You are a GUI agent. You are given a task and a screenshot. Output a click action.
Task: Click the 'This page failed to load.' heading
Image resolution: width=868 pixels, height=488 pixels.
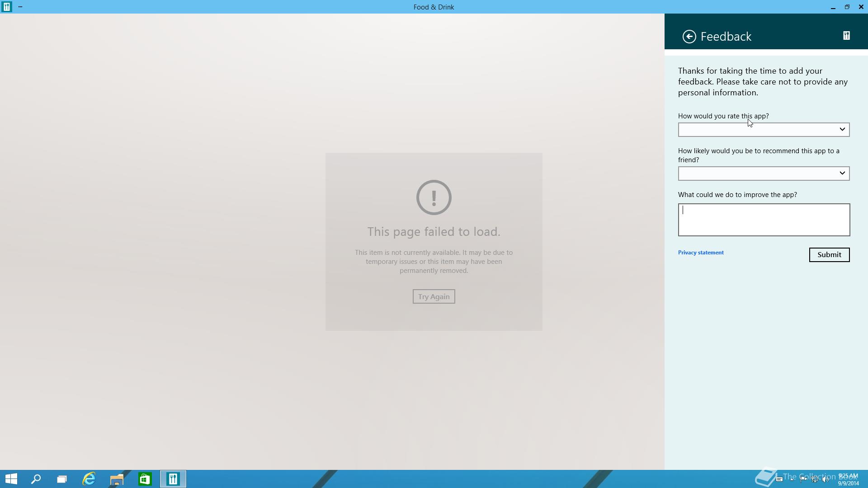click(434, 232)
